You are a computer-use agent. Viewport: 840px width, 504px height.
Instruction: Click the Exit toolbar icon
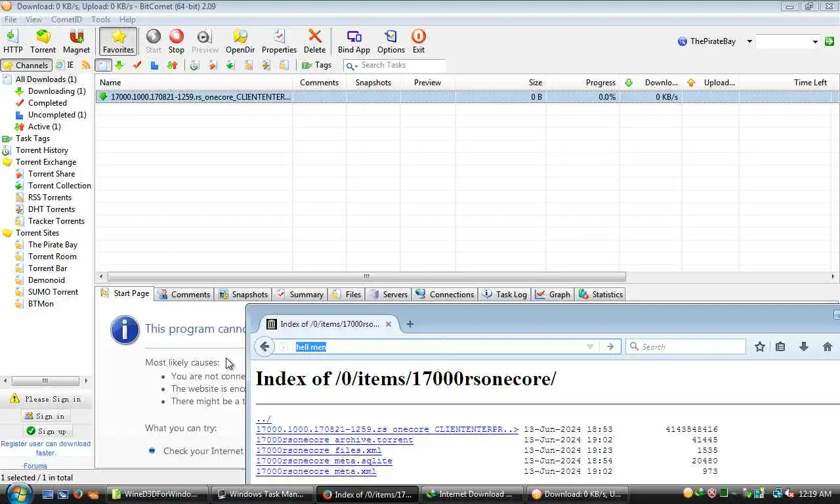[x=419, y=41]
